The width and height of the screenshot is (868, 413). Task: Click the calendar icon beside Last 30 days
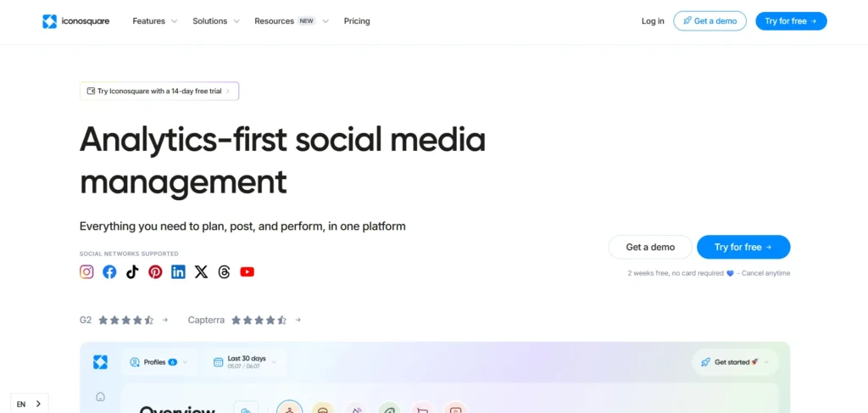tap(218, 362)
